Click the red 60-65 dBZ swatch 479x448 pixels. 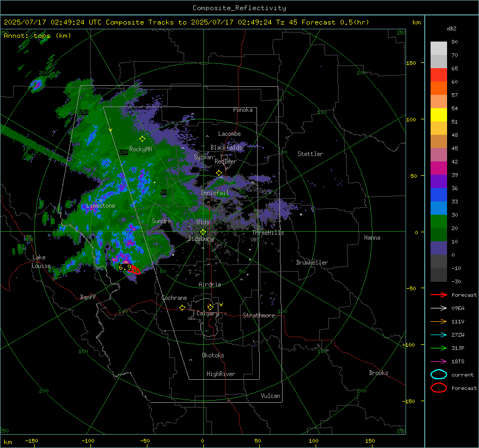coord(439,75)
